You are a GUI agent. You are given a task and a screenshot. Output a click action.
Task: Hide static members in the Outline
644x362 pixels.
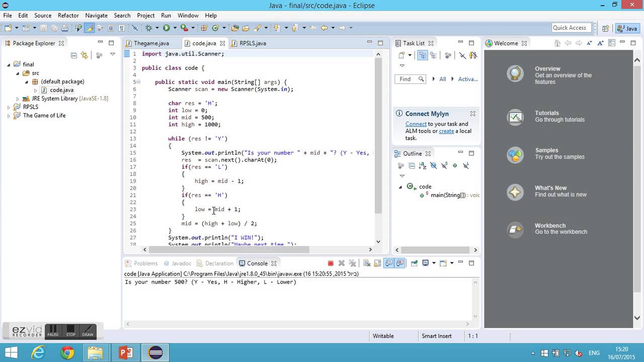coord(444,165)
